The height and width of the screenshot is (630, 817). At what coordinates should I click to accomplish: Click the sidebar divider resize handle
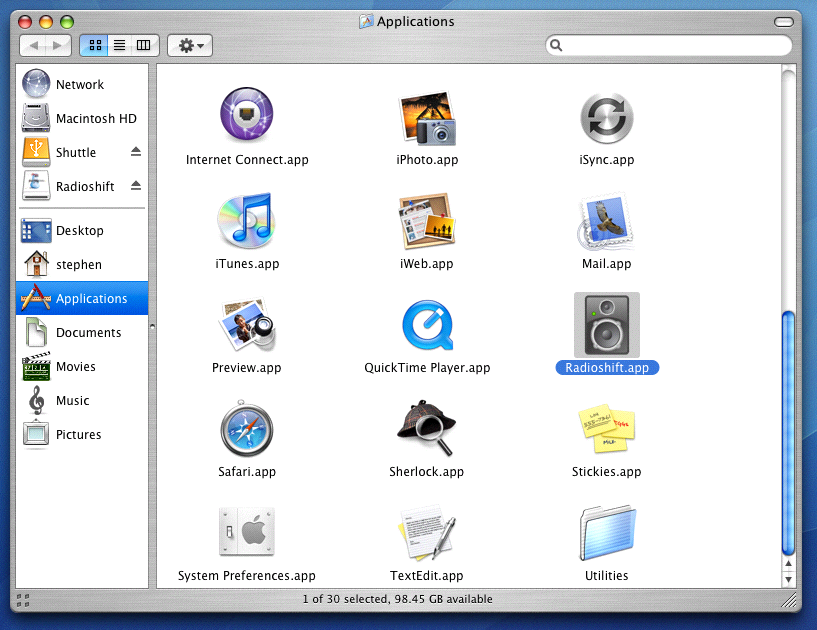point(152,327)
